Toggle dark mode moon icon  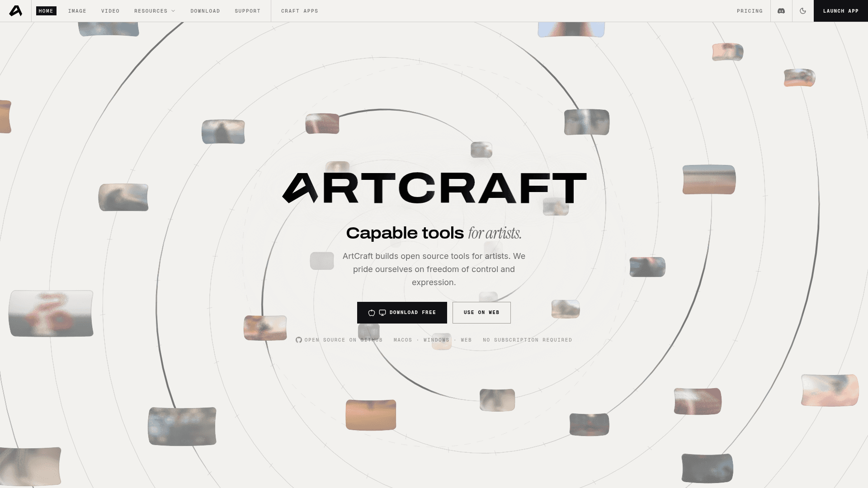click(803, 11)
